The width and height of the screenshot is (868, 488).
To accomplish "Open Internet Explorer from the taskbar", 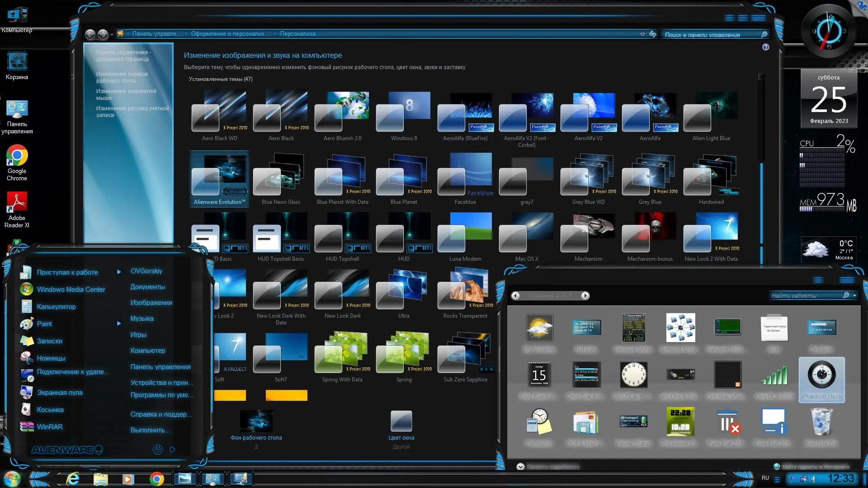I will pos(73,479).
